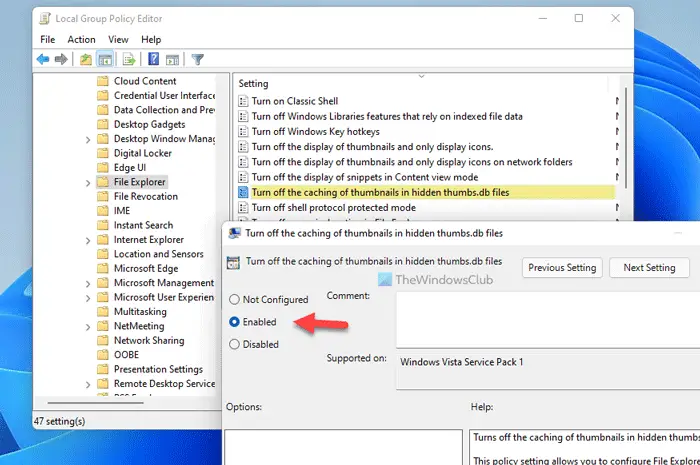Click policy icon beside Turn off Windows Key hotkeys
Image resolution: width=700 pixels, height=465 pixels.
click(x=243, y=132)
